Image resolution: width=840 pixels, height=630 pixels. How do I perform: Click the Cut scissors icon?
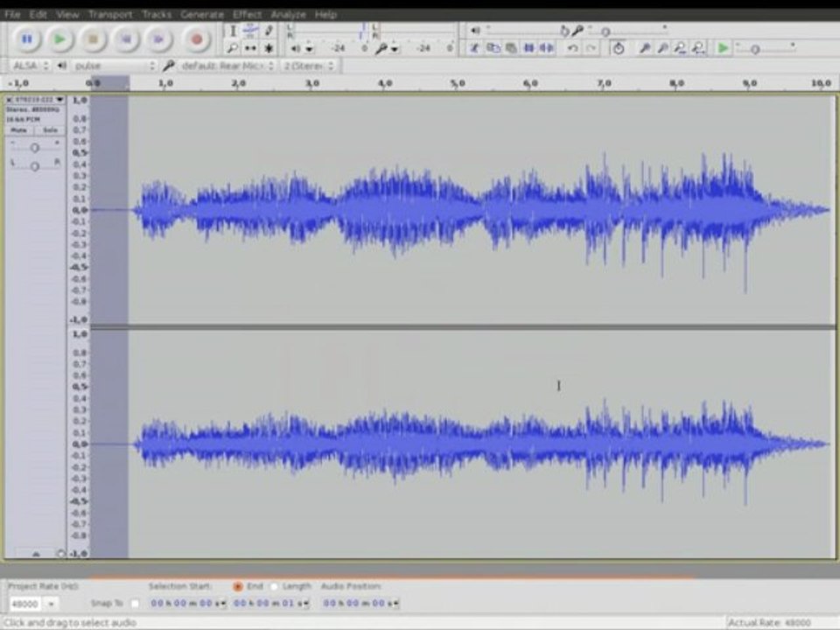point(474,48)
